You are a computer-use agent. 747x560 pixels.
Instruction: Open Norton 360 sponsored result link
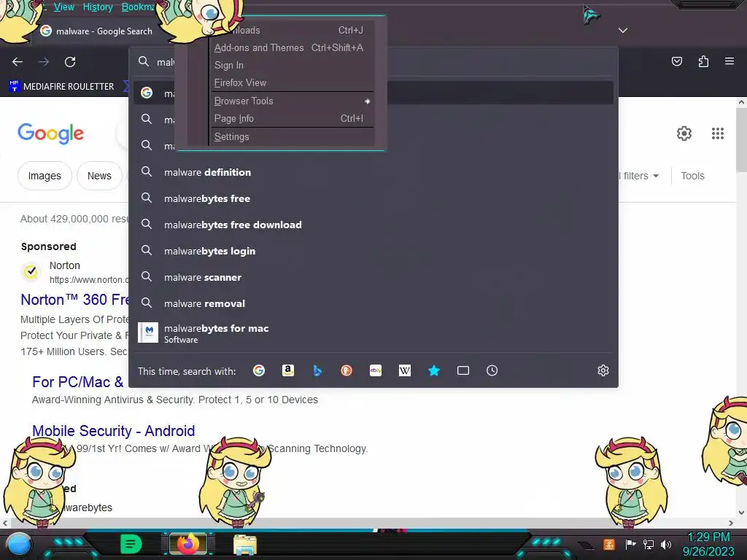(x=75, y=300)
